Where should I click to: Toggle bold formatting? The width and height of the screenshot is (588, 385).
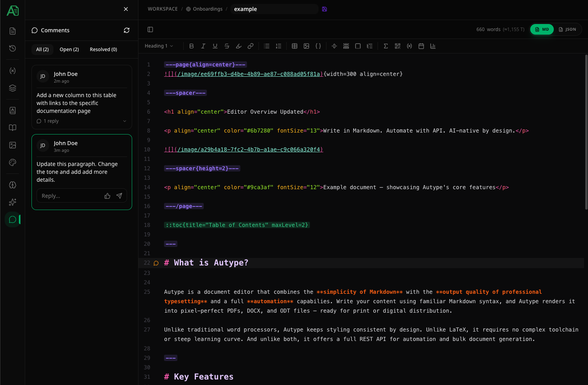click(x=192, y=46)
